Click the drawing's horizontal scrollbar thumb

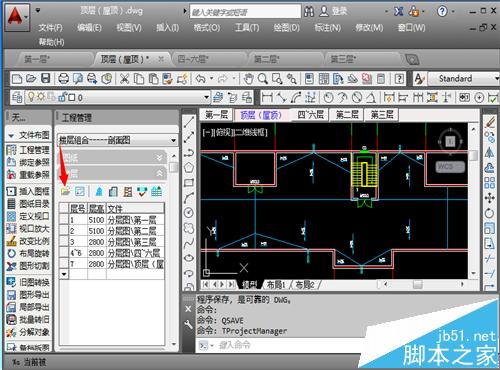tap(417, 284)
